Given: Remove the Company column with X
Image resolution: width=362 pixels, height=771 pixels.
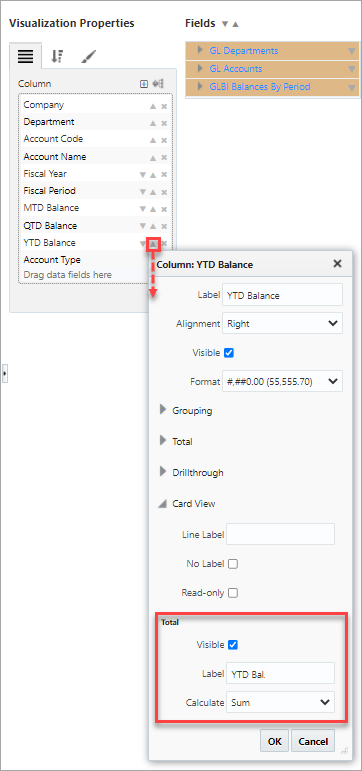Looking at the screenshot, I should tap(164, 106).
